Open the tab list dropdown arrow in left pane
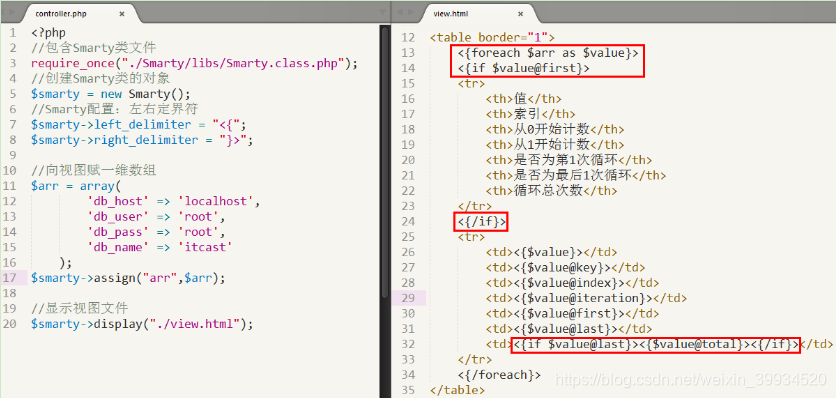Image resolution: width=836 pixels, height=398 pixels. click(x=382, y=12)
